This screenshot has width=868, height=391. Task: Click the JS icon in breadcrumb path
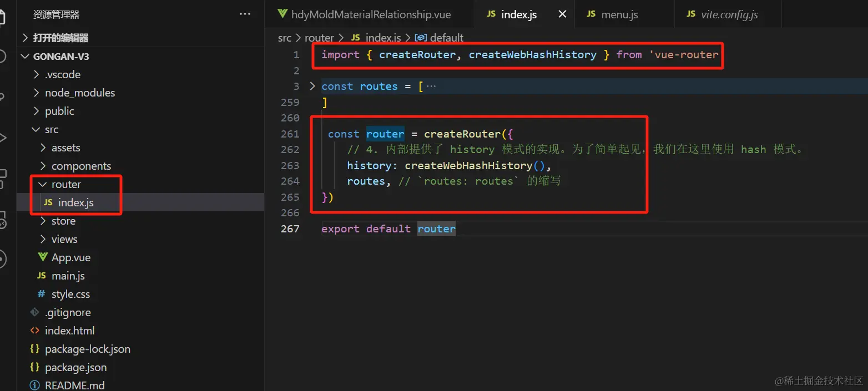click(355, 38)
